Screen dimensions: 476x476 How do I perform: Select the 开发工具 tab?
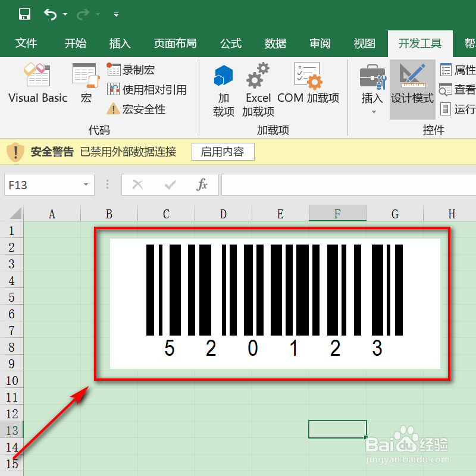pos(420,43)
